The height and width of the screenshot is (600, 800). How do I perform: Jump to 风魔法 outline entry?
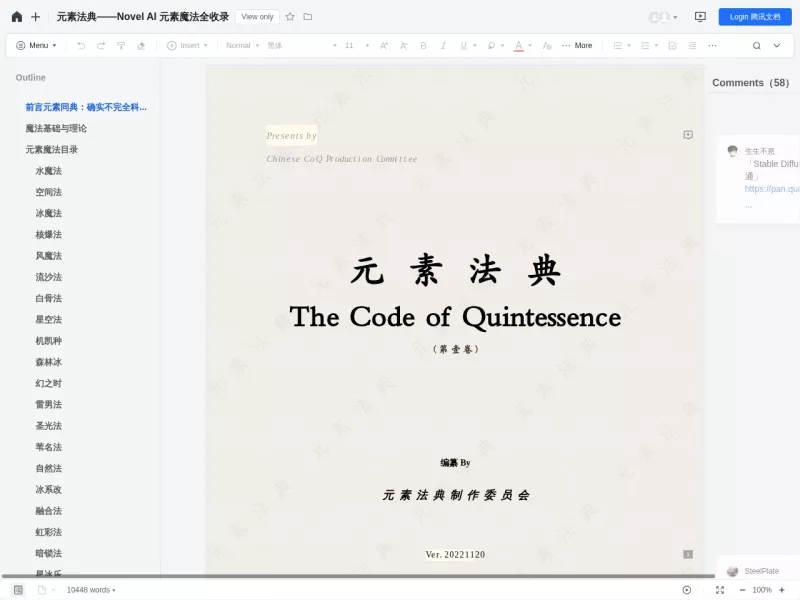[48, 256]
